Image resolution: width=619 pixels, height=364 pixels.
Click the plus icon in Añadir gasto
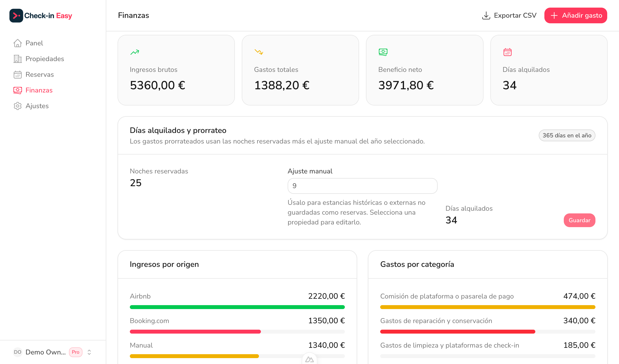pos(554,15)
